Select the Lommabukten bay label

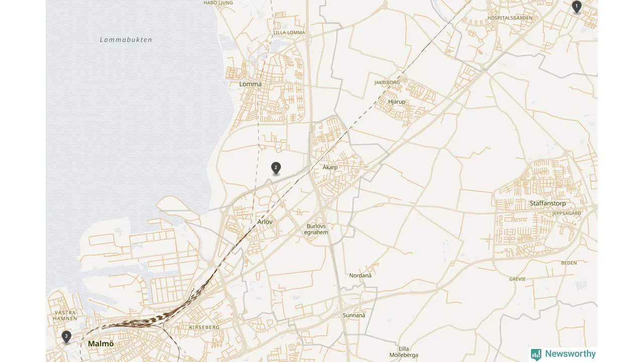tap(126, 40)
